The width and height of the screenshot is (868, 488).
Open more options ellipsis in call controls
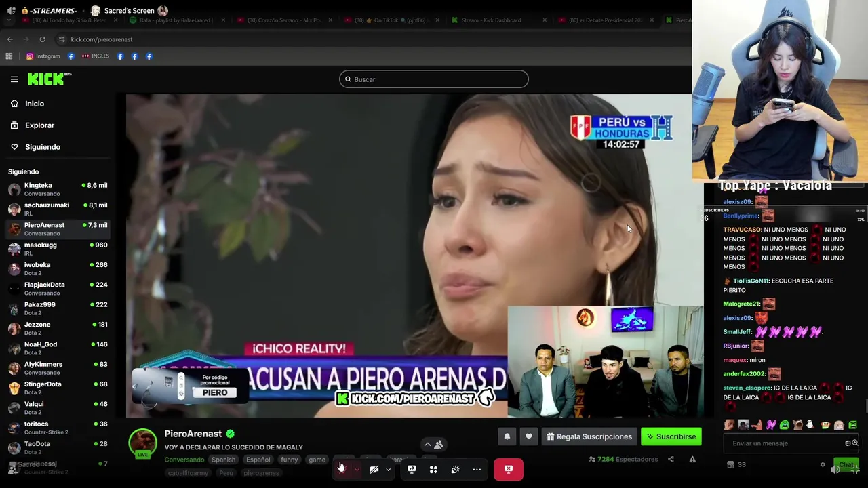[x=477, y=469]
